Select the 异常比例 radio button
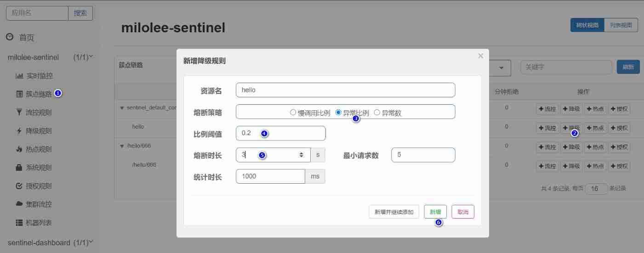 pyautogui.click(x=338, y=112)
